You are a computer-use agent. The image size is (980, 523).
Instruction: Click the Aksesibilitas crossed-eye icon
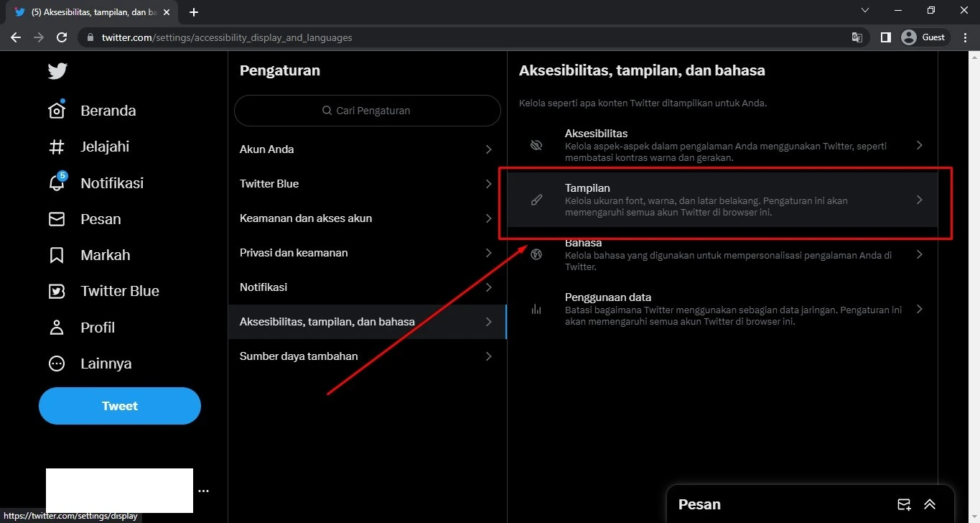tap(536, 145)
